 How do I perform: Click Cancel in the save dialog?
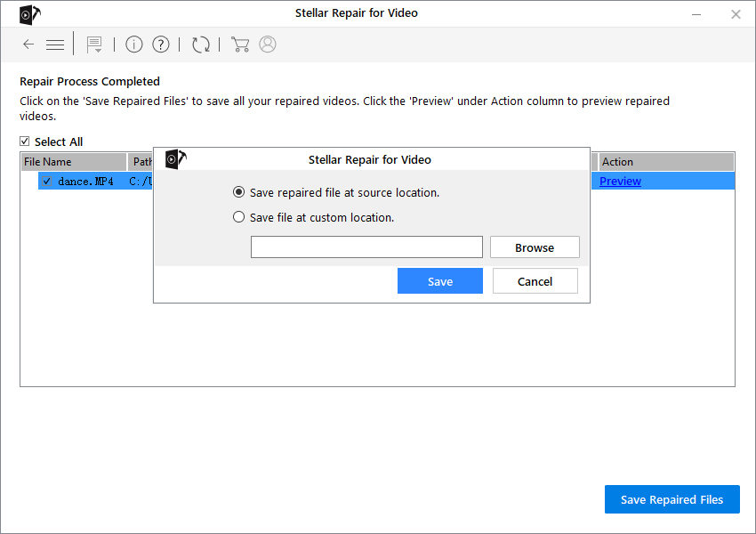point(535,281)
